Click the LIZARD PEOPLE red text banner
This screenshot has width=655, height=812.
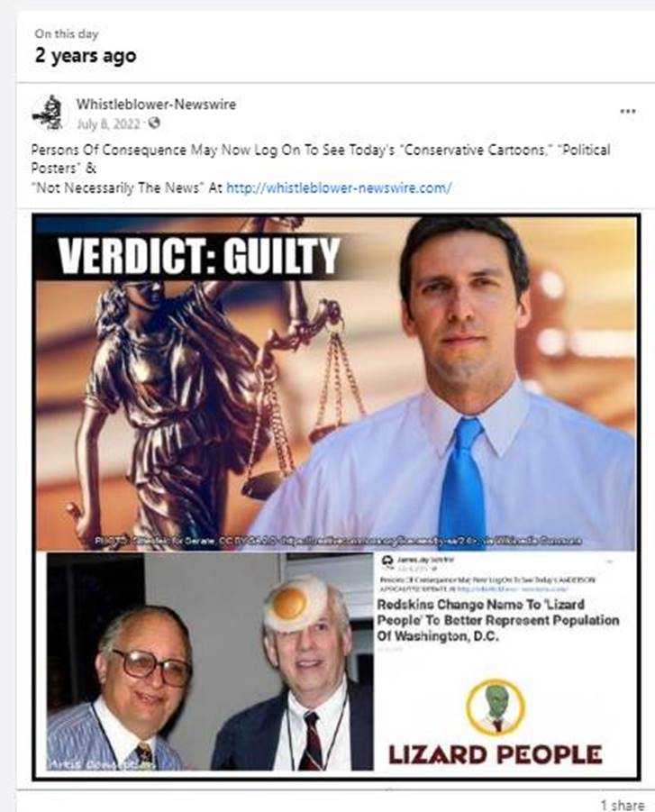pyautogui.click(x=495, y=755)
